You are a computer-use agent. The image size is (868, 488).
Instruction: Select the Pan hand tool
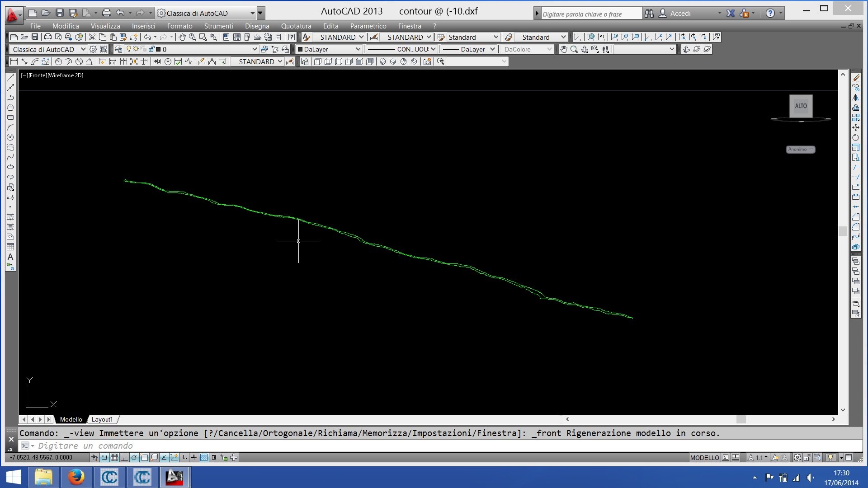(182, 37)
